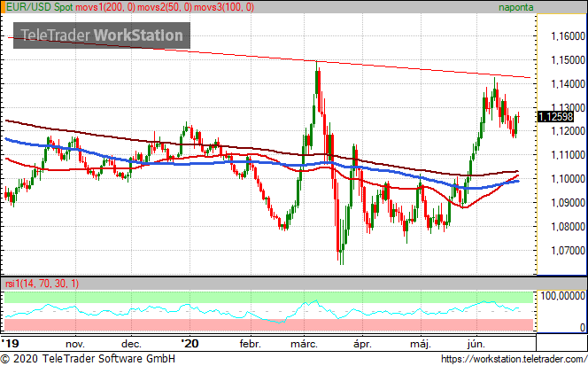Click the 1,08000 price axis label
The width and height of the screenshot is (588, 366).
(568, 226)
